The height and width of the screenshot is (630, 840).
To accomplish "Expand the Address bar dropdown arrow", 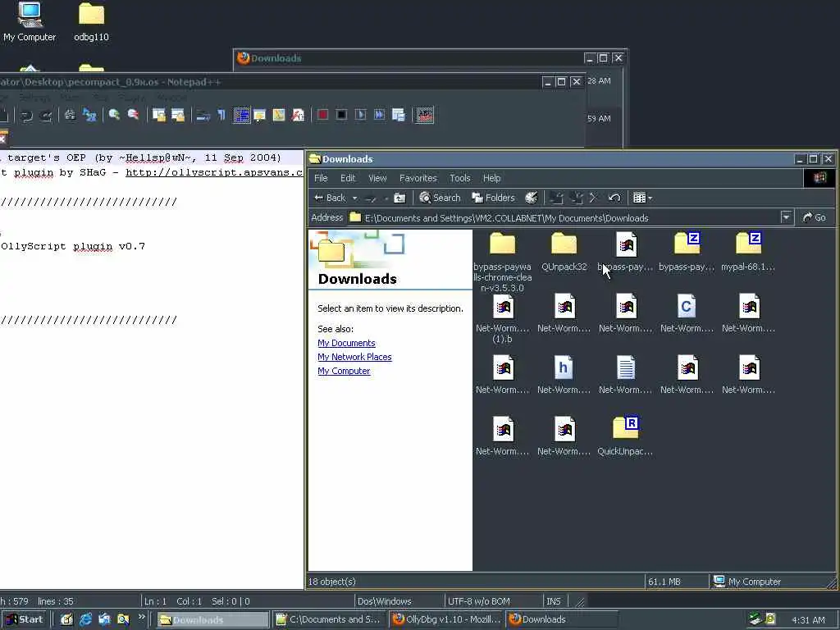I will (786, 217).
